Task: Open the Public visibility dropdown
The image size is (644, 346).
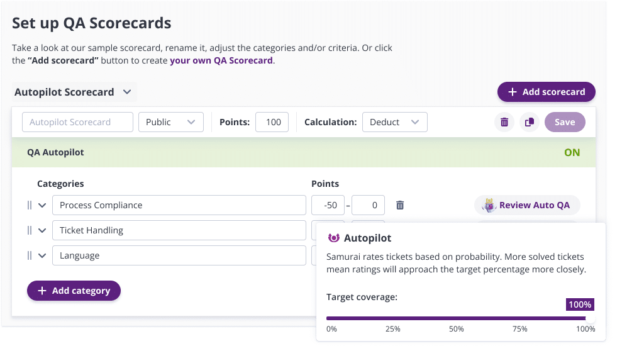Action: 171,122
